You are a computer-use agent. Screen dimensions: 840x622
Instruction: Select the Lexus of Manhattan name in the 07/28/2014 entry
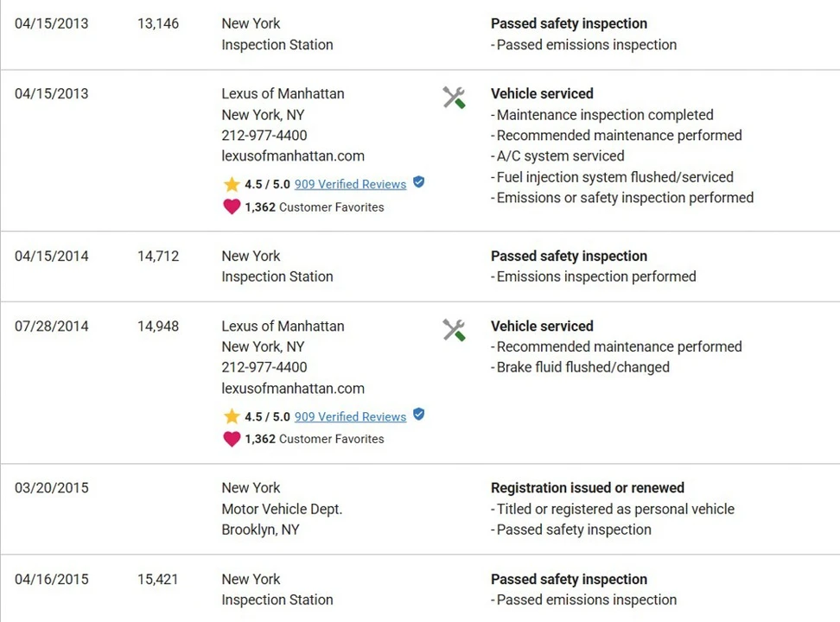(x=283, y=327)
